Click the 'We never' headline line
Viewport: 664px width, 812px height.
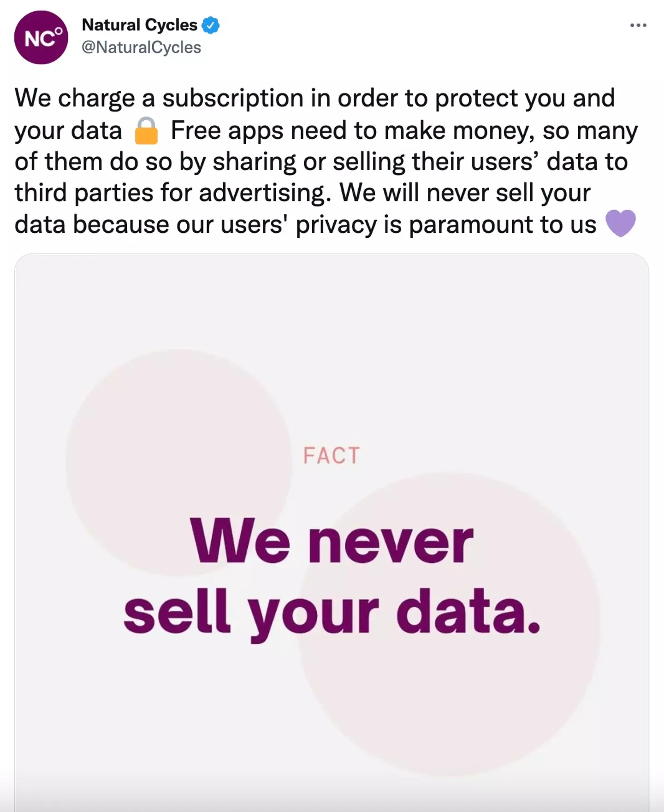click(x=332, y=541)
